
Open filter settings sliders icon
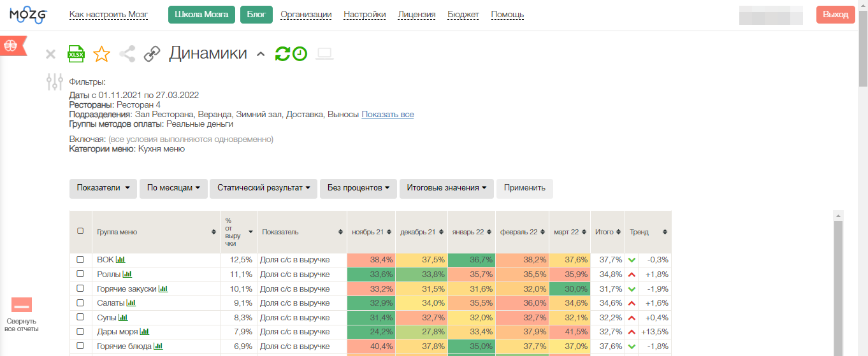[x=55, y=82]
